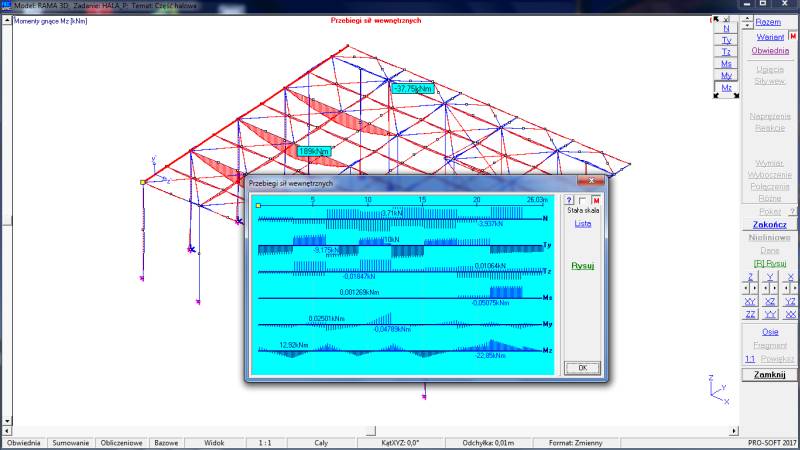Click the ZZ view button
The width and height of the screenshot is (800, 450).
pos(750,314)
